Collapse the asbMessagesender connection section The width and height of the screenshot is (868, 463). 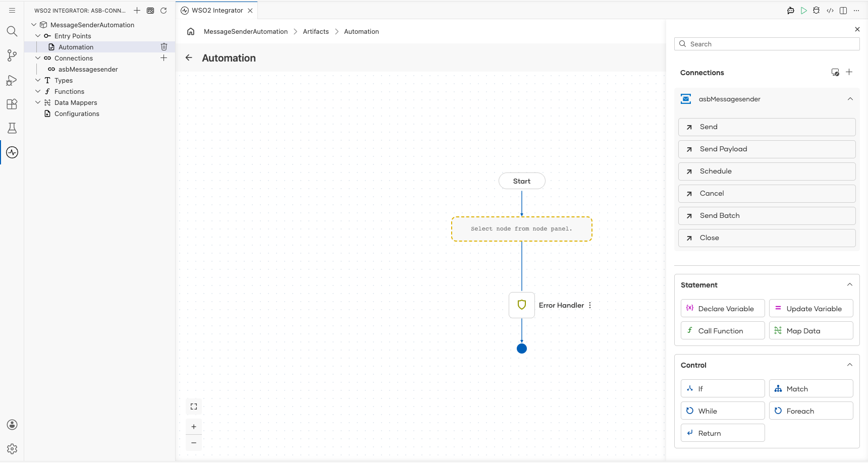(850, 99)
